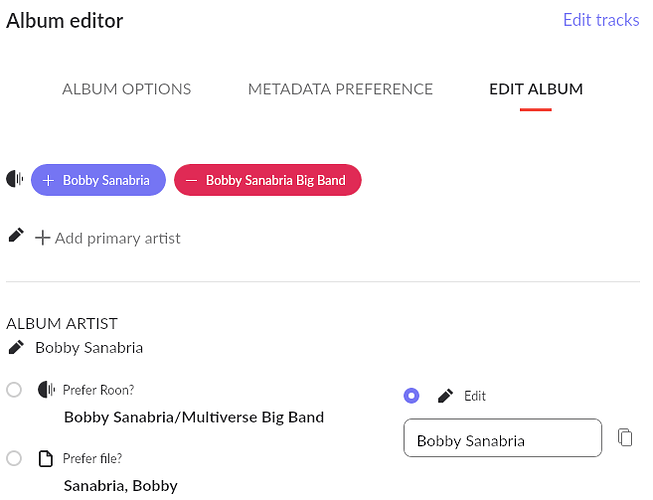Click the Bobby Sanabria/Multiverse Big Band value
This screenshot has width=653, height=500.
(x=193, y=416)
